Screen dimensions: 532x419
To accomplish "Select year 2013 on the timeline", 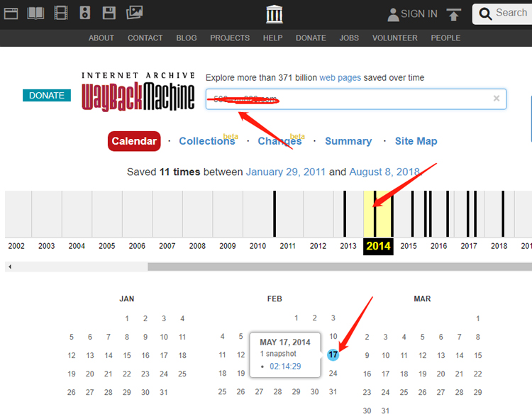I will pyautogui.click(x=348, y=246).
